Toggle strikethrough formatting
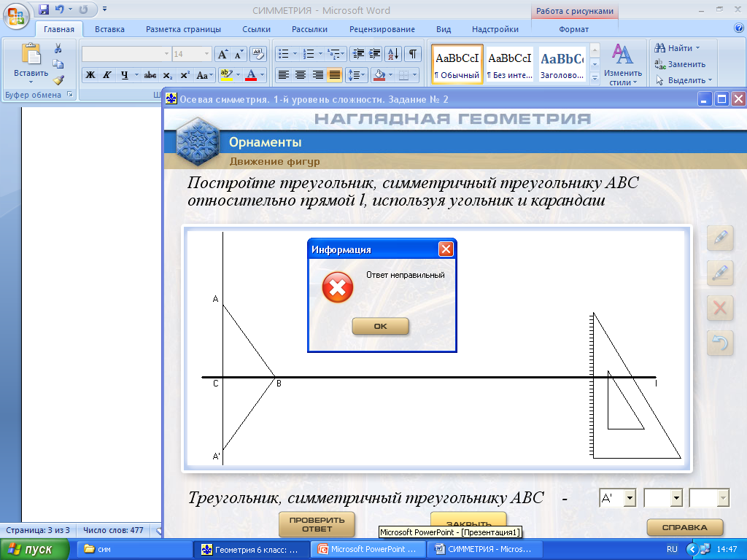This screenshot has height=560, width=747. pos(150,75)
